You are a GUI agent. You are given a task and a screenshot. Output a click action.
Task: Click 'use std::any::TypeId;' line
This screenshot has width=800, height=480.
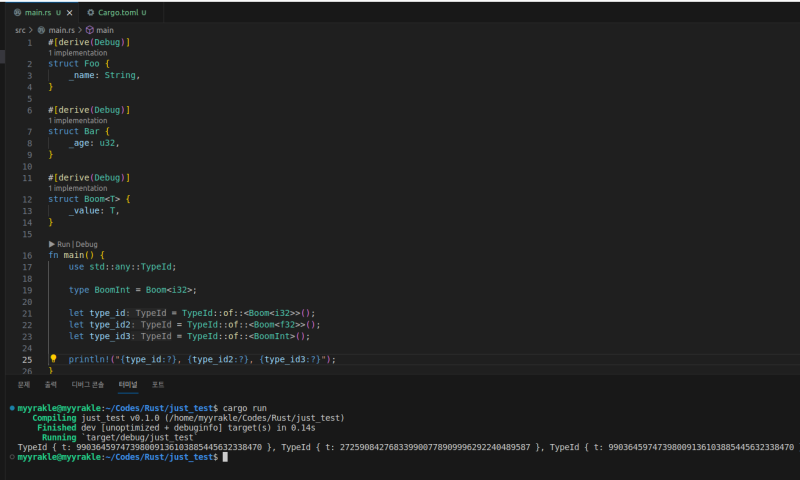click(x=122, y=267)
